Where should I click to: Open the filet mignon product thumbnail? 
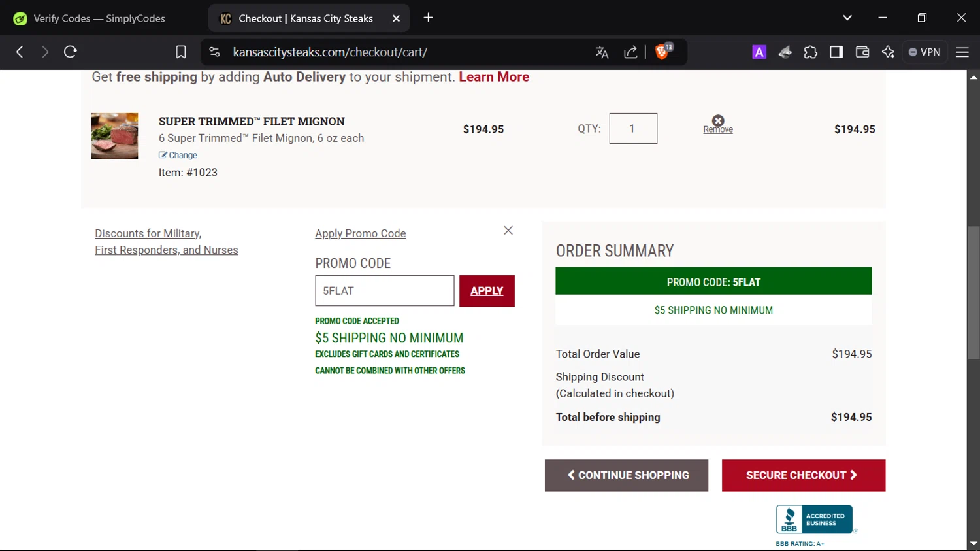pyautogui.click(x=114, y=136)
